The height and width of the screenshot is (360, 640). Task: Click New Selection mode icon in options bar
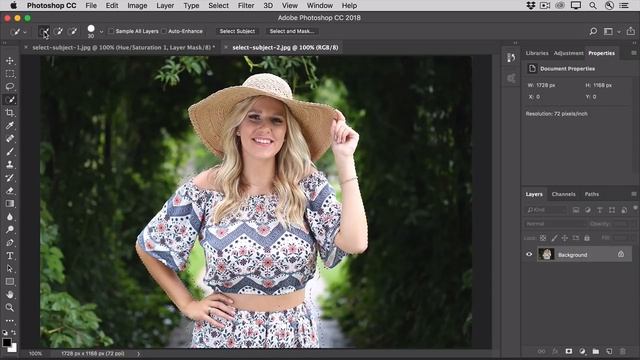[44, 31]
